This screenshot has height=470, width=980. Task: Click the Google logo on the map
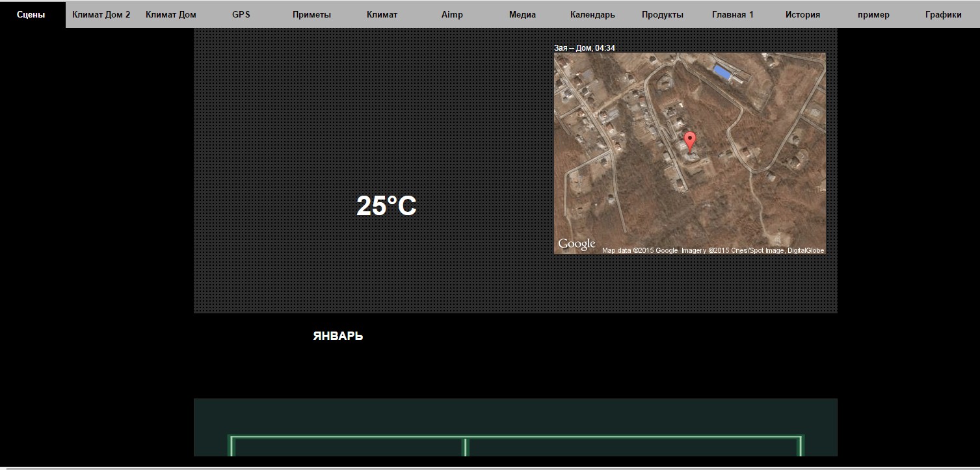(577, 244)
